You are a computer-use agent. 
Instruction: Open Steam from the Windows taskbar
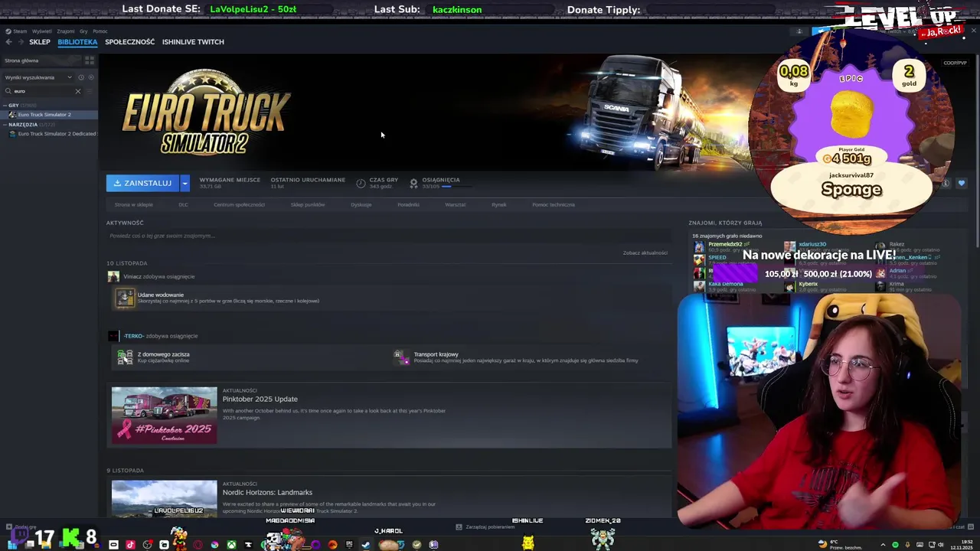366,545
